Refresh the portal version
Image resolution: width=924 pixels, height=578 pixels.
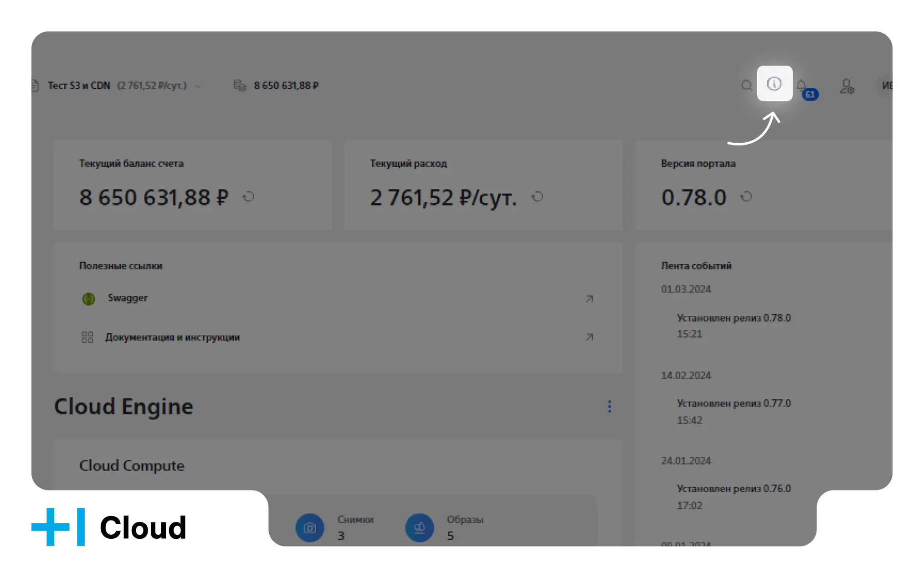[x=746, y=197]
